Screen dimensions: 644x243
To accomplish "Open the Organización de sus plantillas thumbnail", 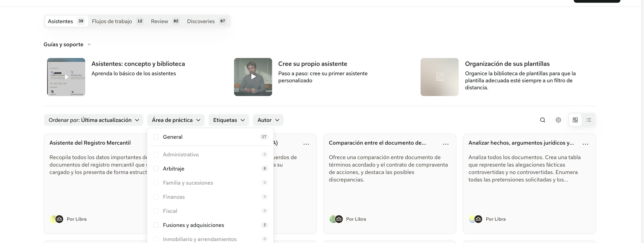I will 439,77.
